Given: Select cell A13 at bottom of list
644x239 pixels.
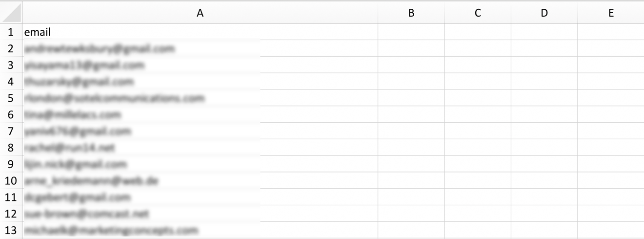Looking at the screenshot, I should click(200, 230).
